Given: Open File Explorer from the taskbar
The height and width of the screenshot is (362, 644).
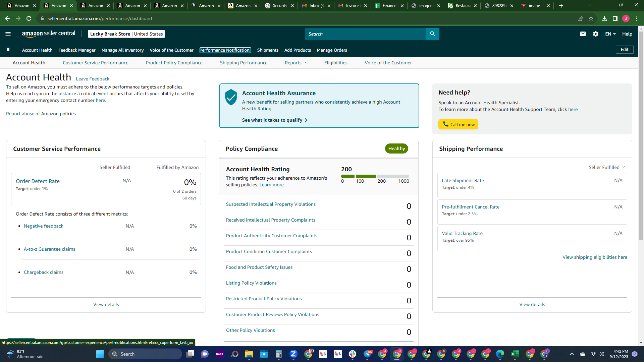Looking at the screenshot, I should point(249,354).
